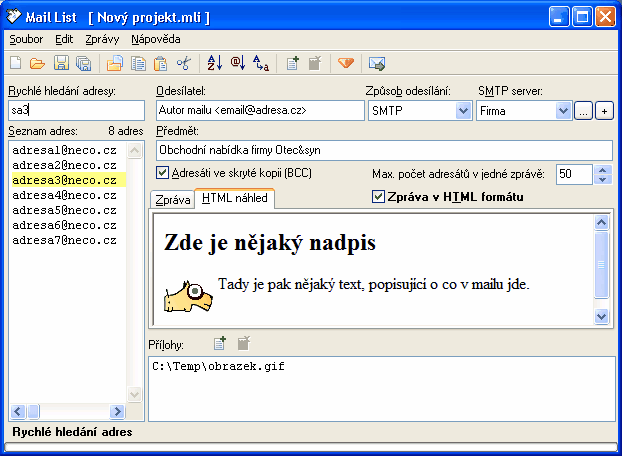Click HTML preview vertical scrollbar thumb
The height and width of the screenshot is (456, 622).
(x=601, y=264)
